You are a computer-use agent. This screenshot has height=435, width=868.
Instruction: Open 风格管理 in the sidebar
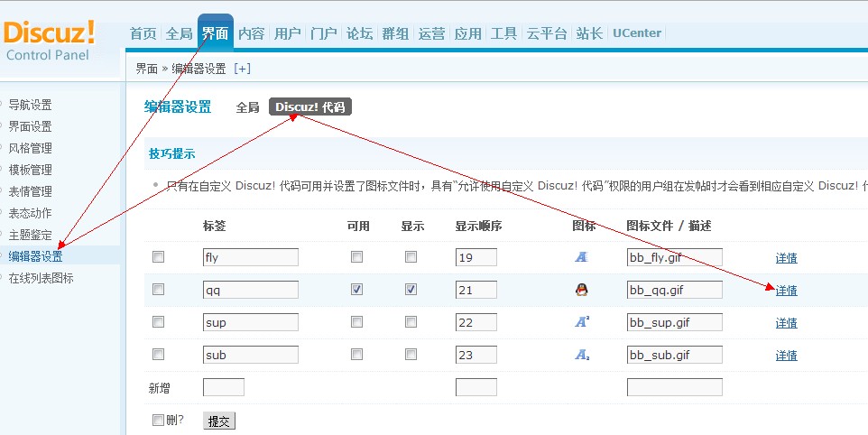coord(30,148)
